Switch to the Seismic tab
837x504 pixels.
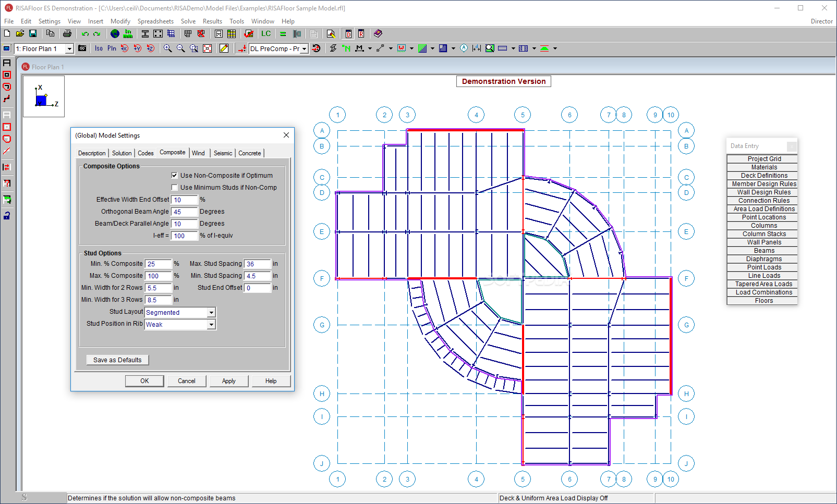(223, 153)
